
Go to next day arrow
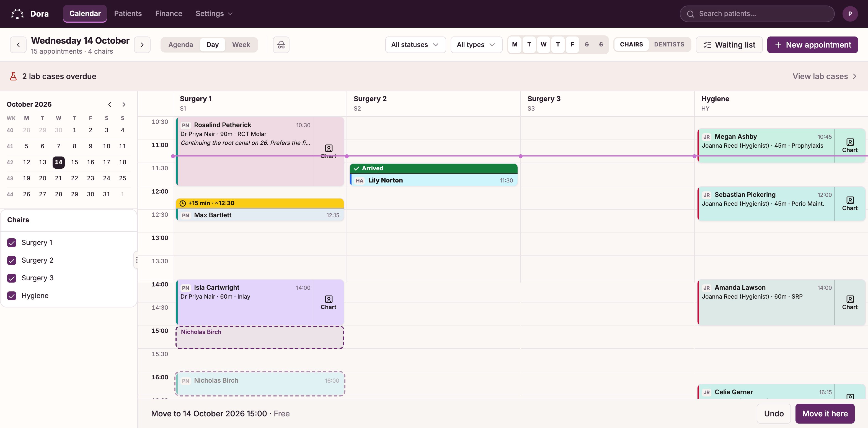point(142,45)
